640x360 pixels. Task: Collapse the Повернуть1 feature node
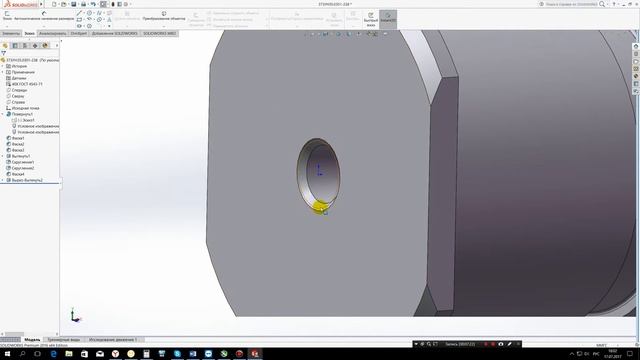[2, 114]
